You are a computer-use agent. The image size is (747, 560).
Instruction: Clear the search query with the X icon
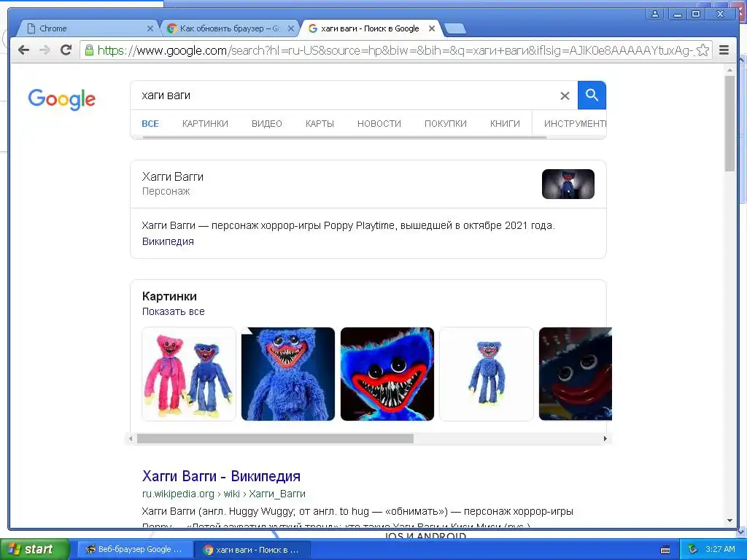pyautogui.click(x=565, y=96)
